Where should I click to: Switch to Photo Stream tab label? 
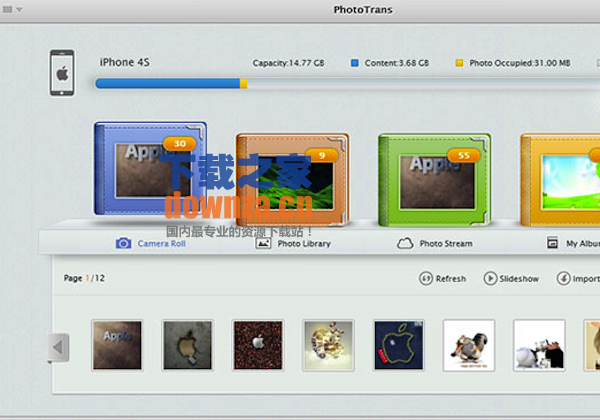coord(446,244)
